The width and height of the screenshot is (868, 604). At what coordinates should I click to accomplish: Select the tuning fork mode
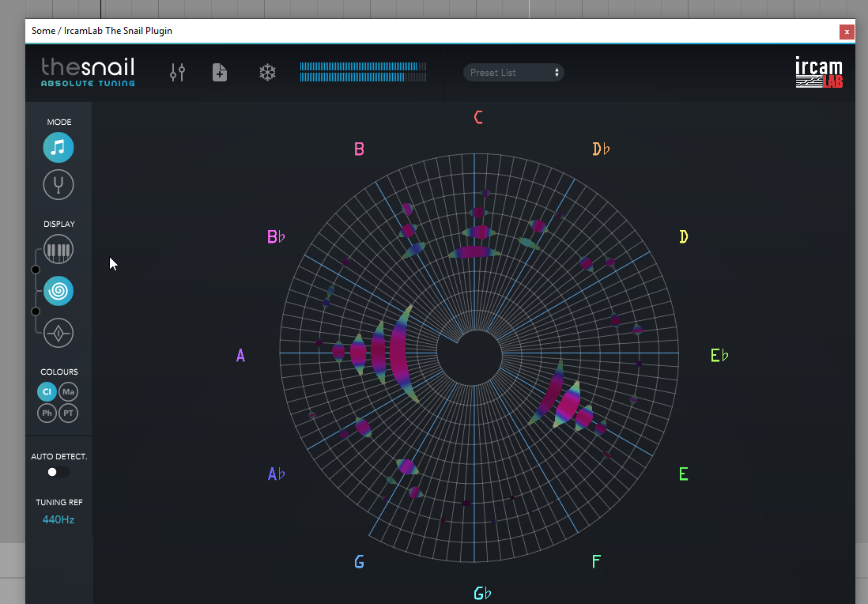tap(58, 185)
